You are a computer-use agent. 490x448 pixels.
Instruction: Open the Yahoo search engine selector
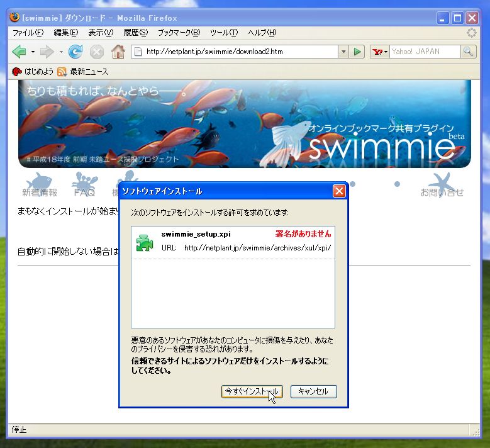tap(380, 52)
